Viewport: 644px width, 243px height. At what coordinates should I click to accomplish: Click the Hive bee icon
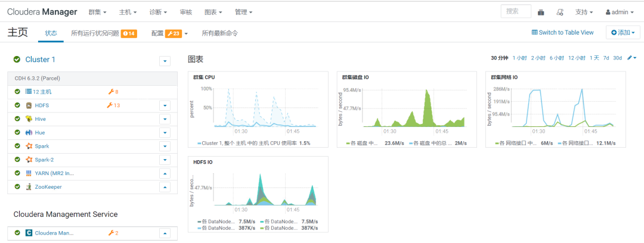click(29, 119)
